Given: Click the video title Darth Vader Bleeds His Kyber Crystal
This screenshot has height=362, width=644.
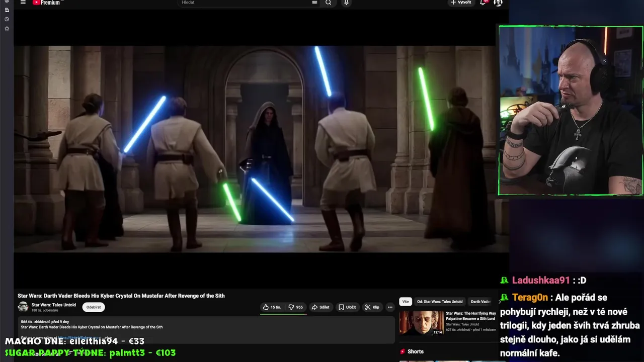Looking at the screenshot, I should click(121, 296).
